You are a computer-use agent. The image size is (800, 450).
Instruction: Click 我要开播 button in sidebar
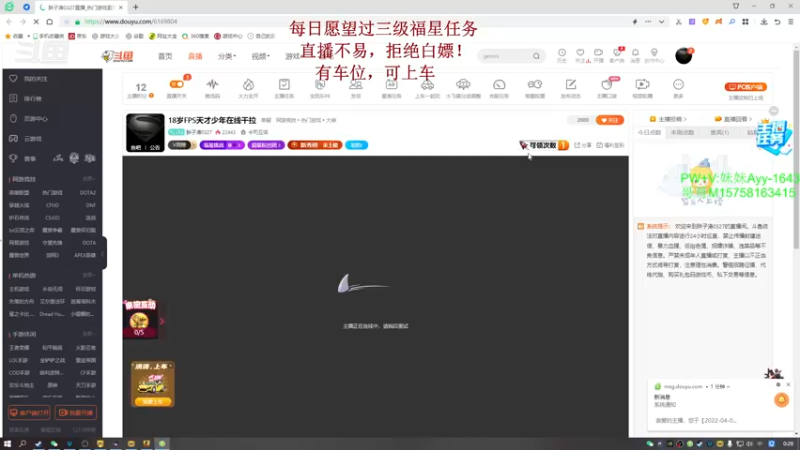pos(76,412)
